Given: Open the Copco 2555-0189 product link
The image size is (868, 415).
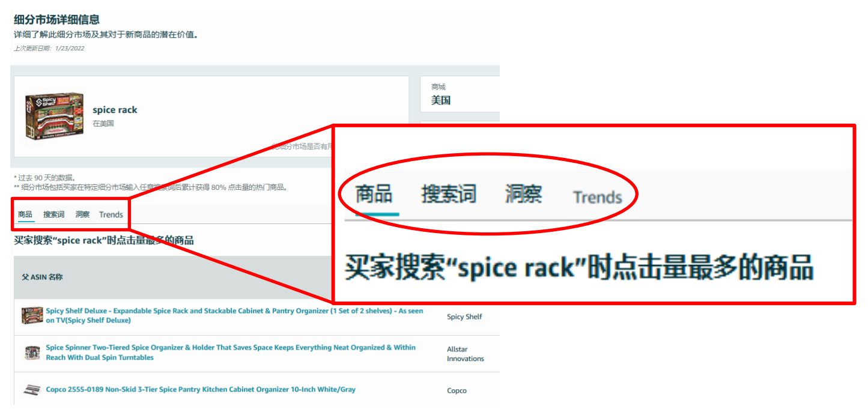Looking at the screenshot, I should point(201,389).
